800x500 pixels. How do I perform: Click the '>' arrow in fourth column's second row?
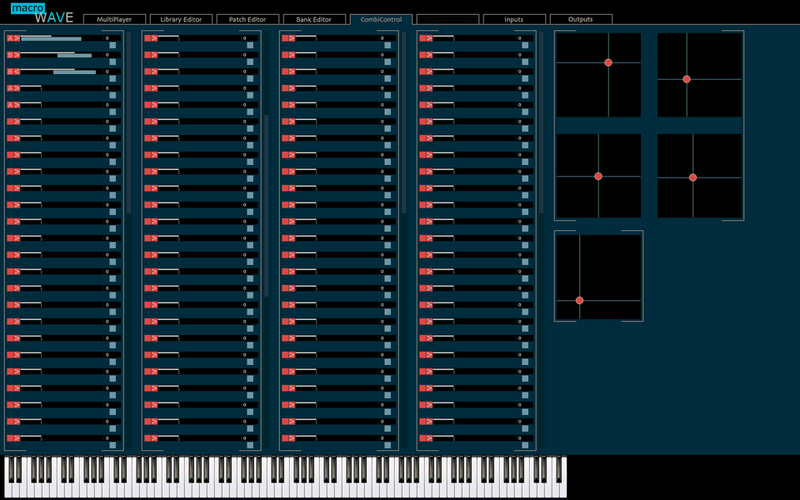click(430, 55)
